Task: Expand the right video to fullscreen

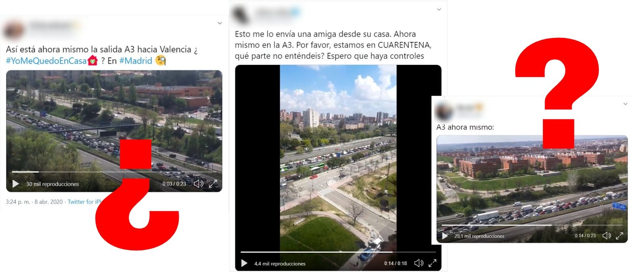Action: click(619, 236)
